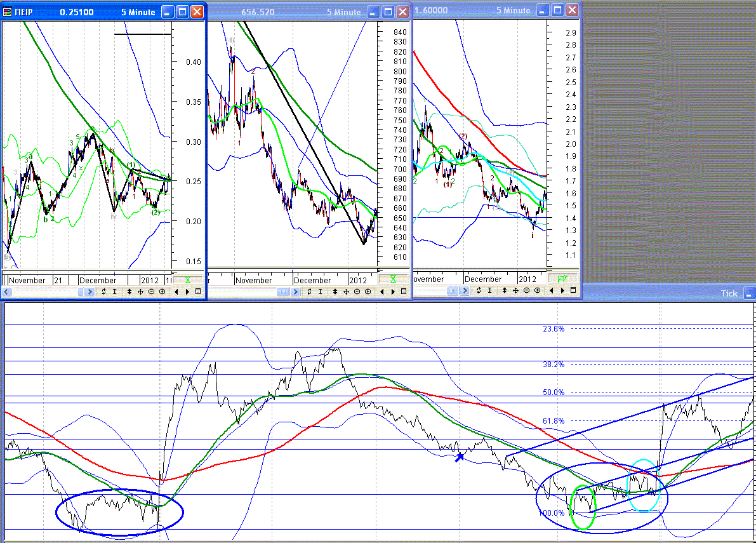This screenshot has height=543, width=756.
Task: Step back with left arrow in ΠΕΙΡ chart
Action: (x=176, y=292)
